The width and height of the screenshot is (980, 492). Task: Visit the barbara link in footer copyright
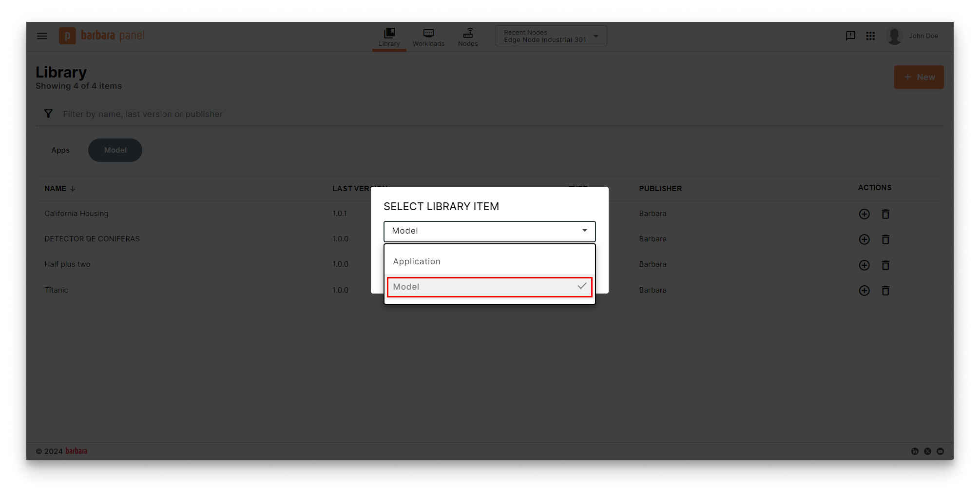(76, 451)
